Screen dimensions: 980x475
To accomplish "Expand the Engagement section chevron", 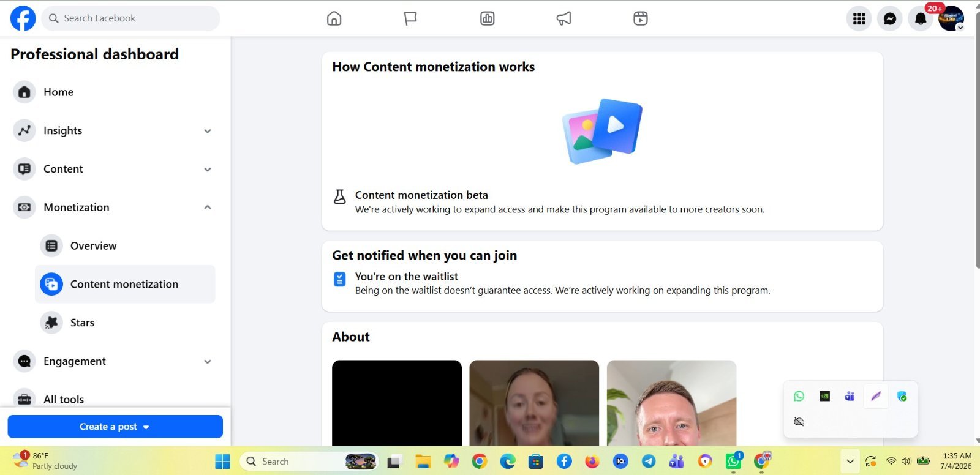I will click(x=208, y=362).
